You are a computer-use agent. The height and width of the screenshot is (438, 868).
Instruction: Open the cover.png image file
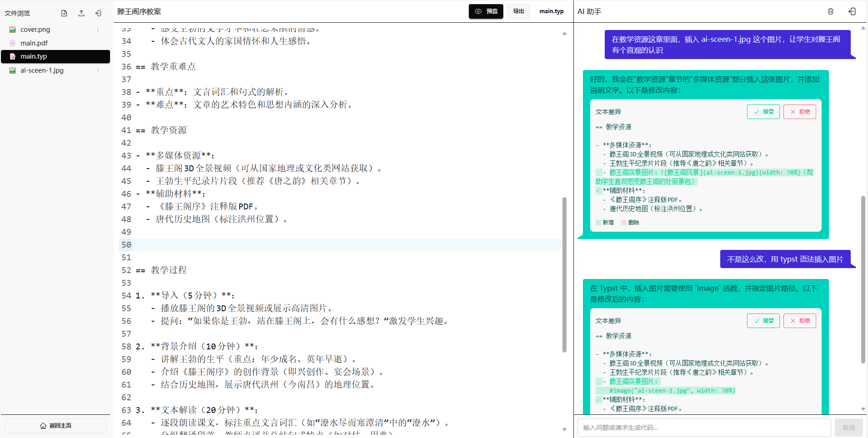35,30
